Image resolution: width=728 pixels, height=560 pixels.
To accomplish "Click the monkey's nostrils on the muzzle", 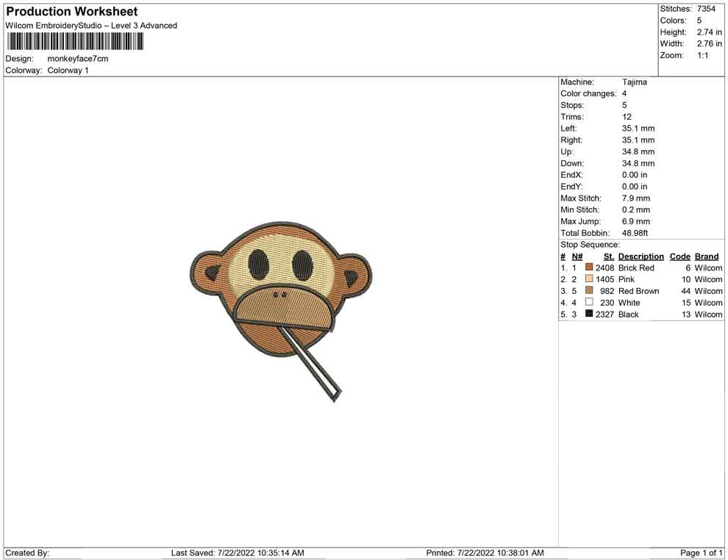I will click(x=280, y=295).
